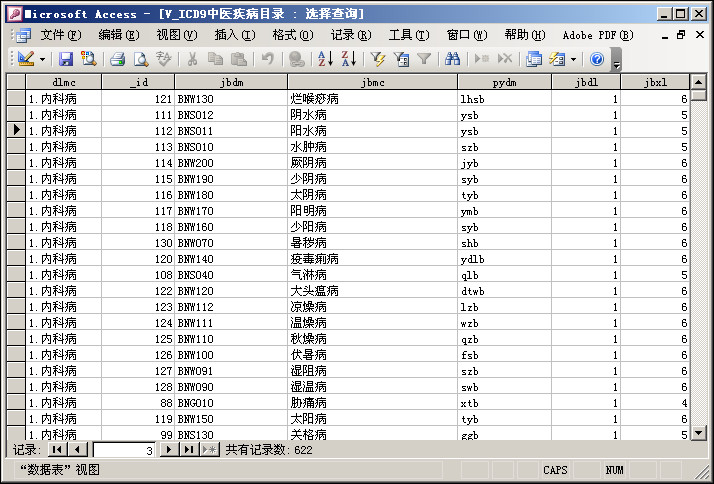Click the pydm cell ydlb
This screenshot has height=484, width=714.
point(505,259)
